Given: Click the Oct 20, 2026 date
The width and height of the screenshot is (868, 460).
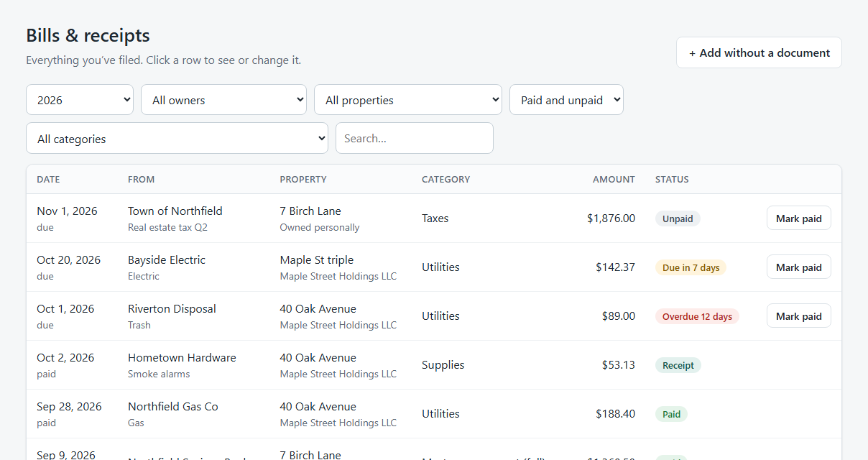Looking at the screenshot, I should pos(69,260).
